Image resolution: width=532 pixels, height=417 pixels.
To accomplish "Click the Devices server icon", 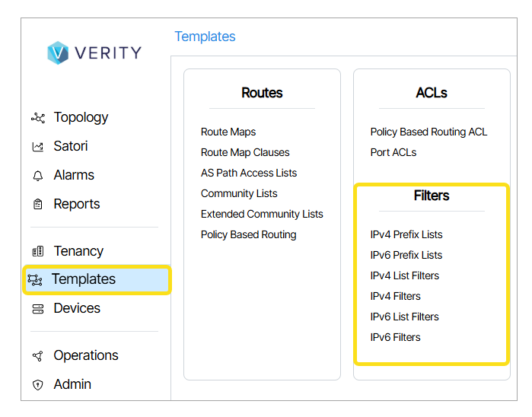I will point(38,309).
